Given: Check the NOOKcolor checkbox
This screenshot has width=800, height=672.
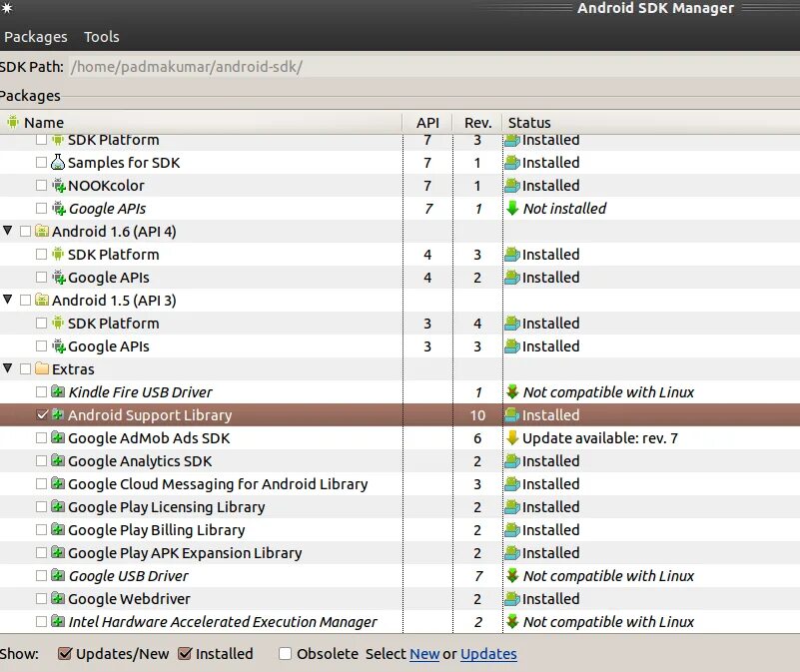Looking at the screenshot, I should pyautogui.click(x=41, y=185).
